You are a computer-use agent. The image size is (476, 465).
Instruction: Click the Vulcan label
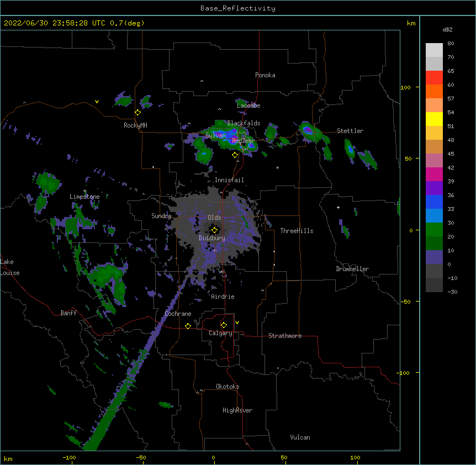point(300,437)
